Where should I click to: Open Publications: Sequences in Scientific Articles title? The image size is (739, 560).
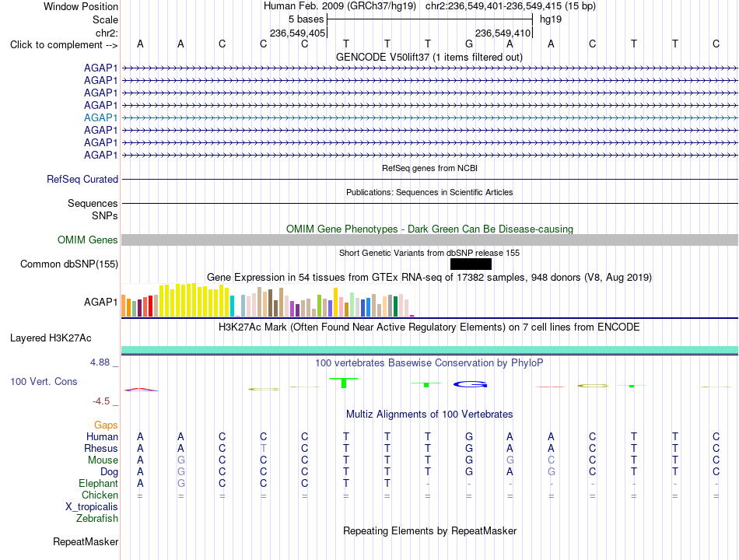point(429,192)
